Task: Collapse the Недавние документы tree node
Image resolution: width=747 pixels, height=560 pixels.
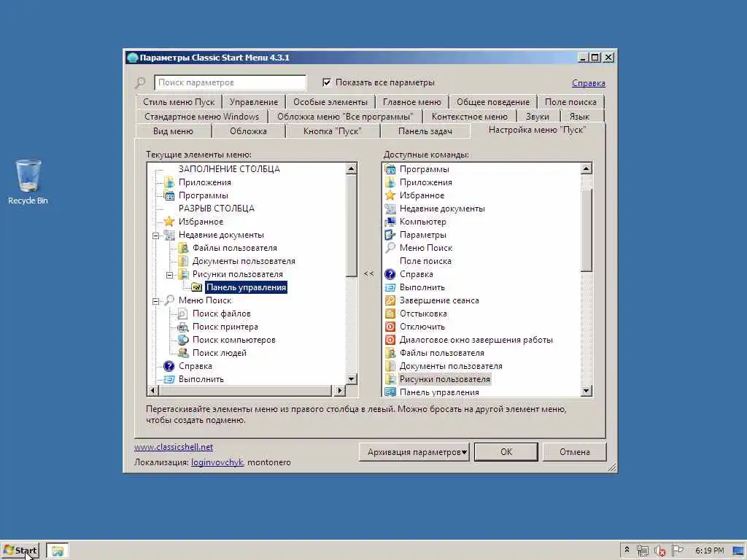Action: point(156,236)
